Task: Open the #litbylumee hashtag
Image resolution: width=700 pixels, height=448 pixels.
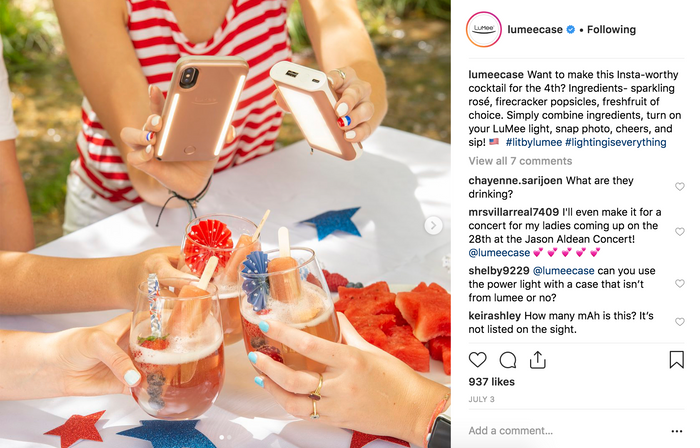Action: 533,142
